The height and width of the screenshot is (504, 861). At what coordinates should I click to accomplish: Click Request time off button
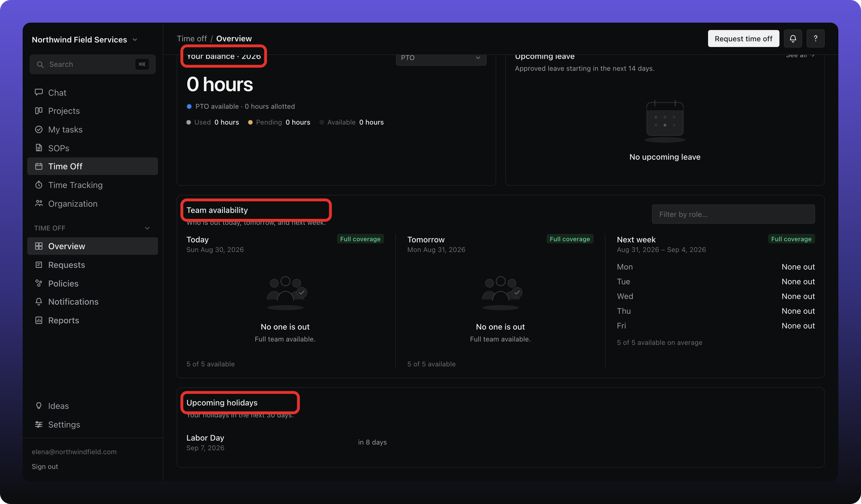pos(743,39)
